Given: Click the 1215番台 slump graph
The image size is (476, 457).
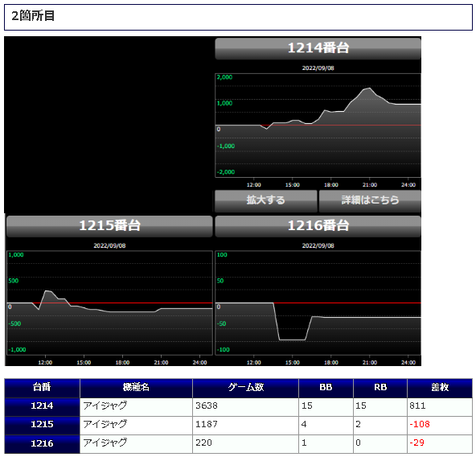Looking at the screenshot, I should point(109,303).
